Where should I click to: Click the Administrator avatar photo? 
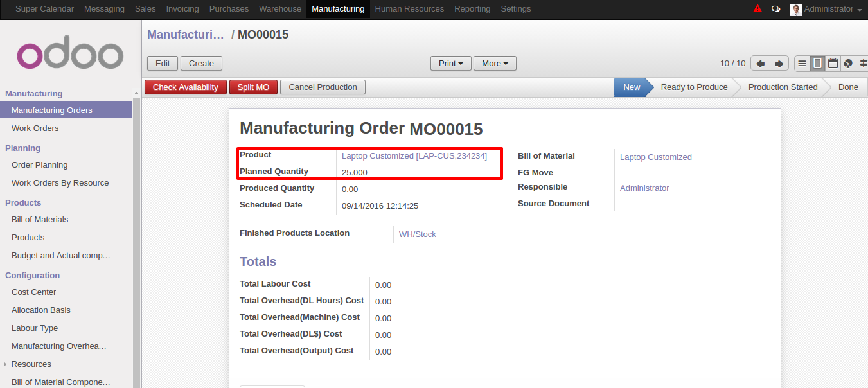click(x=796, y=10)
